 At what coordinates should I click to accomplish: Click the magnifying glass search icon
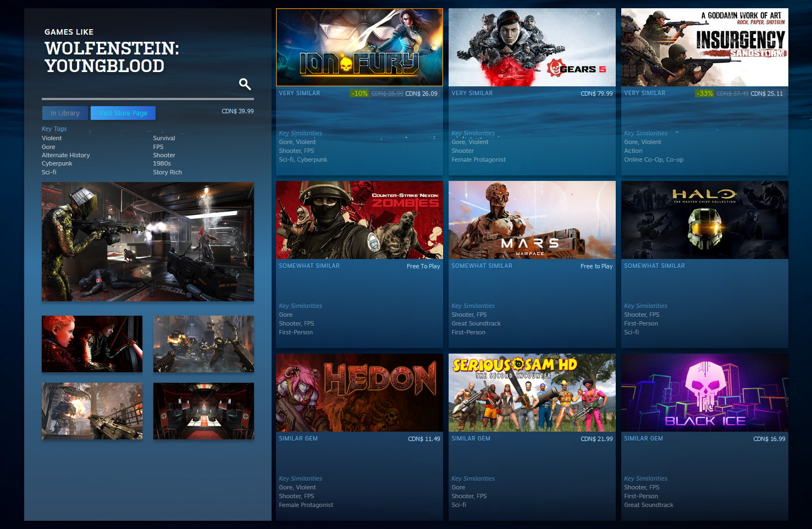[245, 84]
